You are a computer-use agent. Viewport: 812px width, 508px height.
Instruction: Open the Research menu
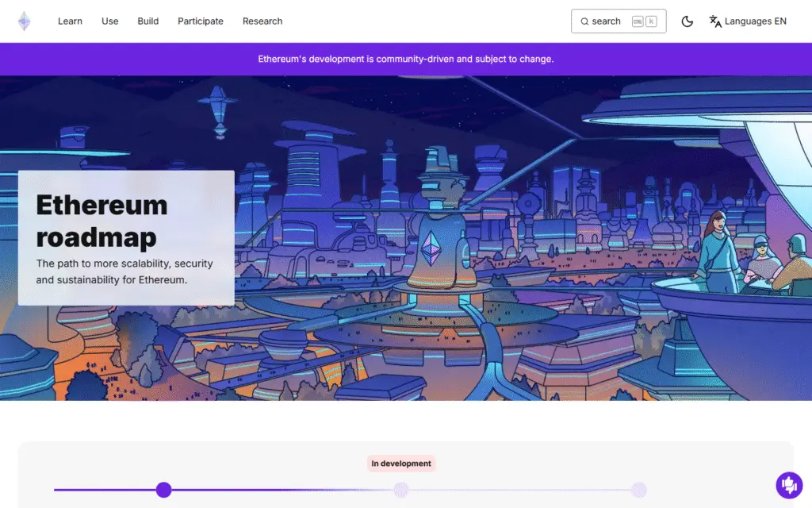point(262,21)
